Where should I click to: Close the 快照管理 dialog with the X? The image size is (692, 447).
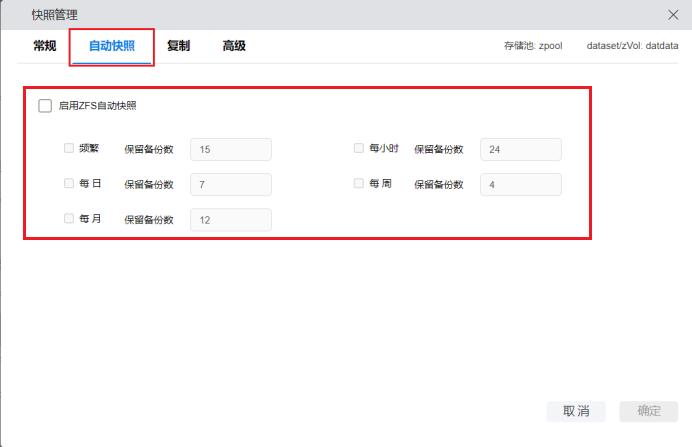tap(673, 15)
